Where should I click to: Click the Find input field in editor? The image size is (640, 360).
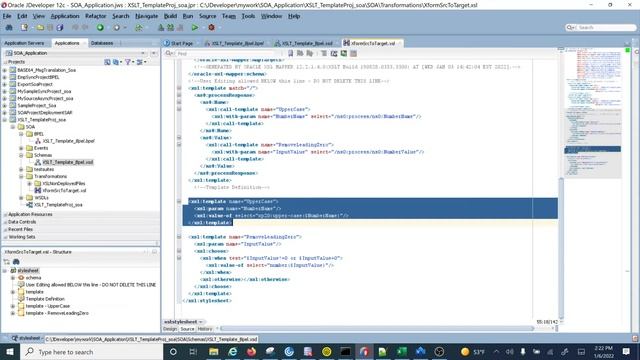pos(226,53)
